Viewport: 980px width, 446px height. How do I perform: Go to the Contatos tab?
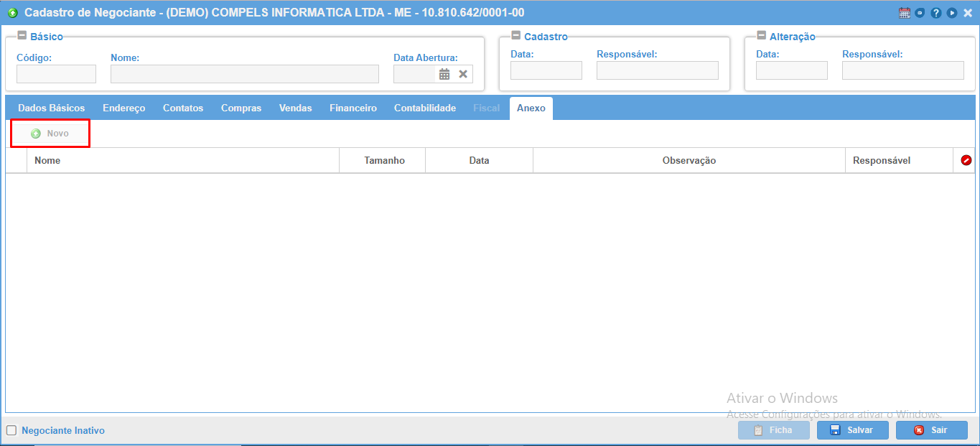(x=183, y=108)
